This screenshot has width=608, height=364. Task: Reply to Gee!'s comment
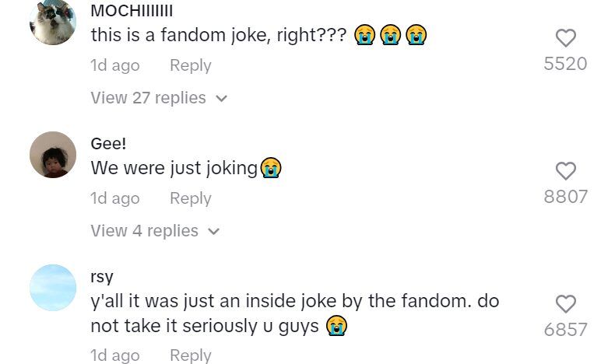tap(190, 198)
